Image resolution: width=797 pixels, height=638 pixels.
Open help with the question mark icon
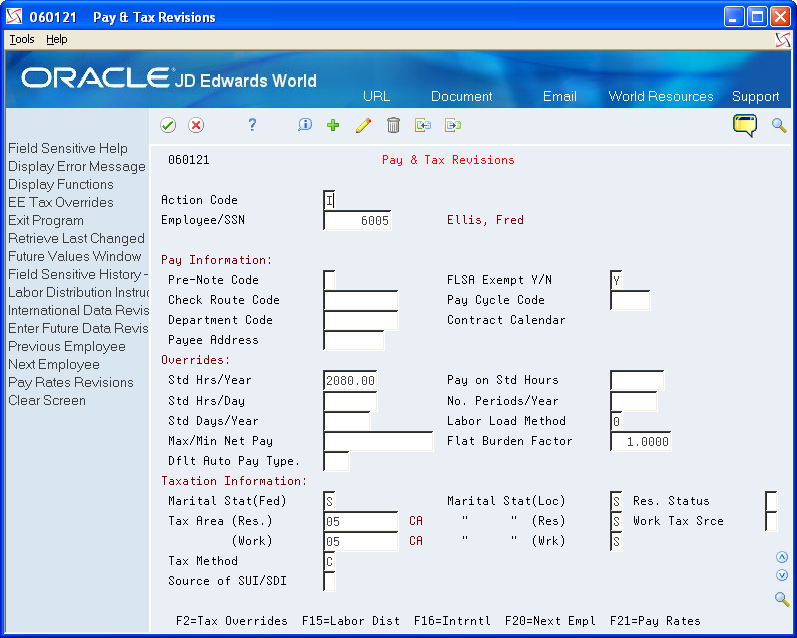pyautogui.click(x=252, y=125)
